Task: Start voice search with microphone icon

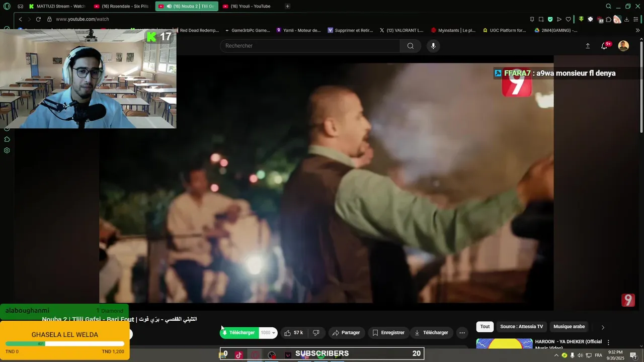Action: (433, 46)
